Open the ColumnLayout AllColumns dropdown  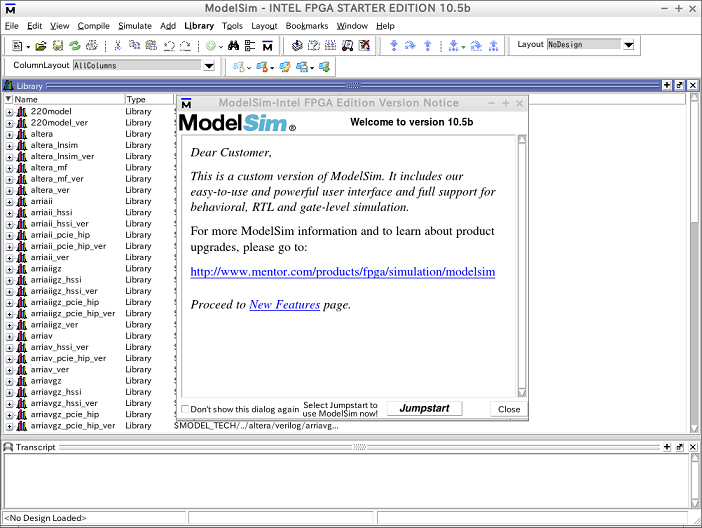click(209, 66)
